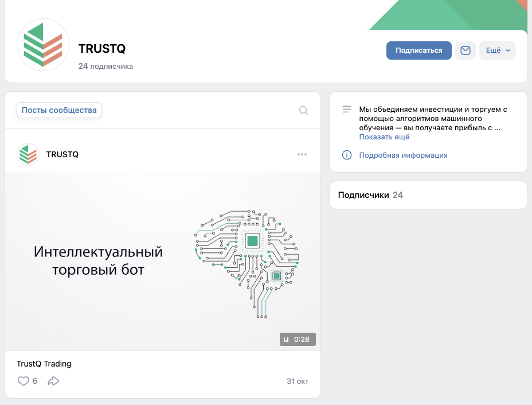Open the post options three-dot menu
This screenshot has height=405, width=532.
[302, 154]
